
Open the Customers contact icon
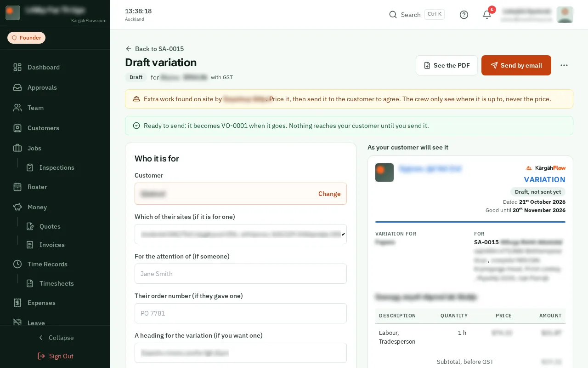click(17, 128)
